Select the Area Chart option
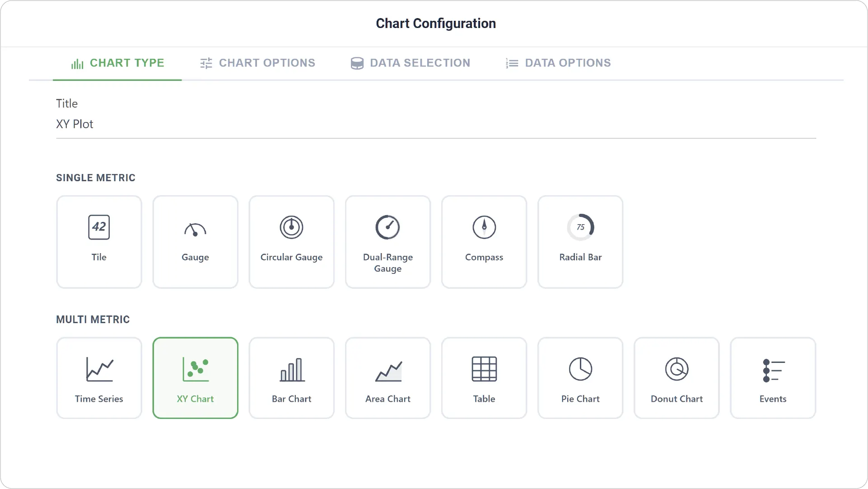 coord(387,378)
